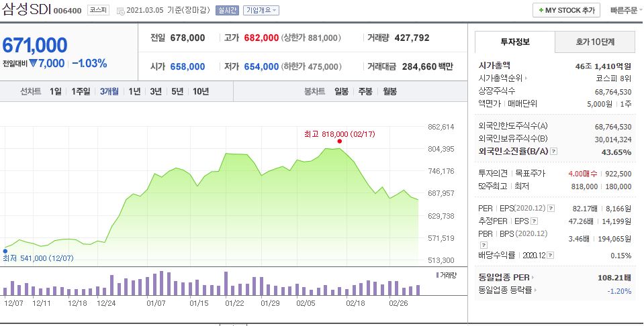Switch to the 호가10단계 tab
Image resolution: width=644 pixels, height=326 pixels.
(595, 42)
